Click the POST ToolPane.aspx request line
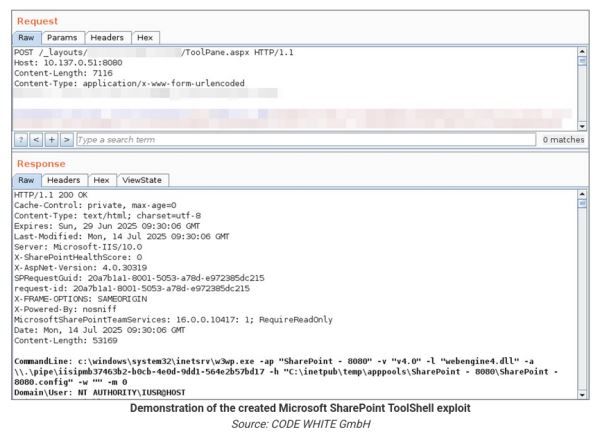 (154, 52)
